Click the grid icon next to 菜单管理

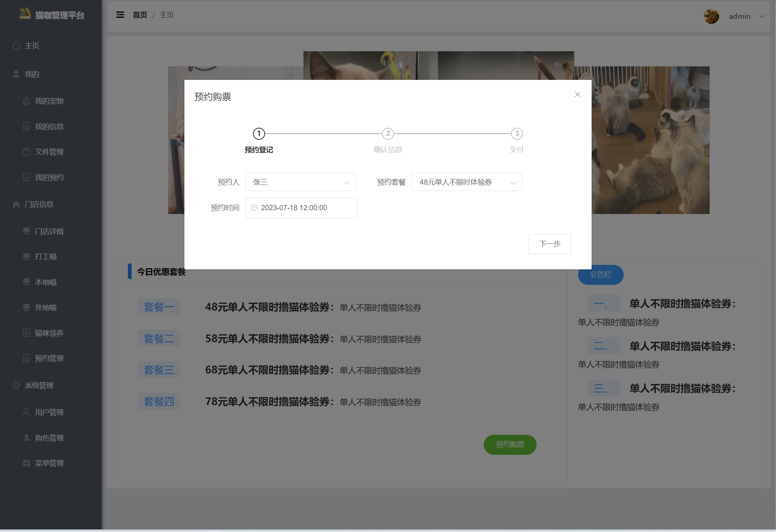(26, 463)
